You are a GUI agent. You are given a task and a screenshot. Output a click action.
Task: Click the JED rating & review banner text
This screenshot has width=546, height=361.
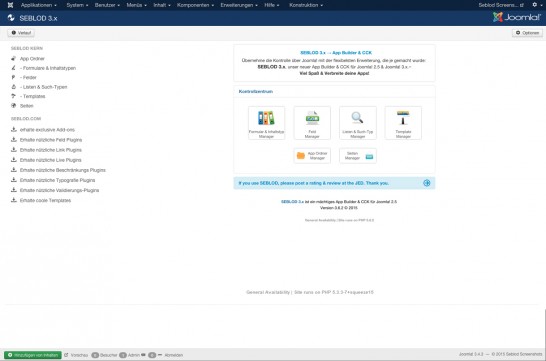point(313,183)
